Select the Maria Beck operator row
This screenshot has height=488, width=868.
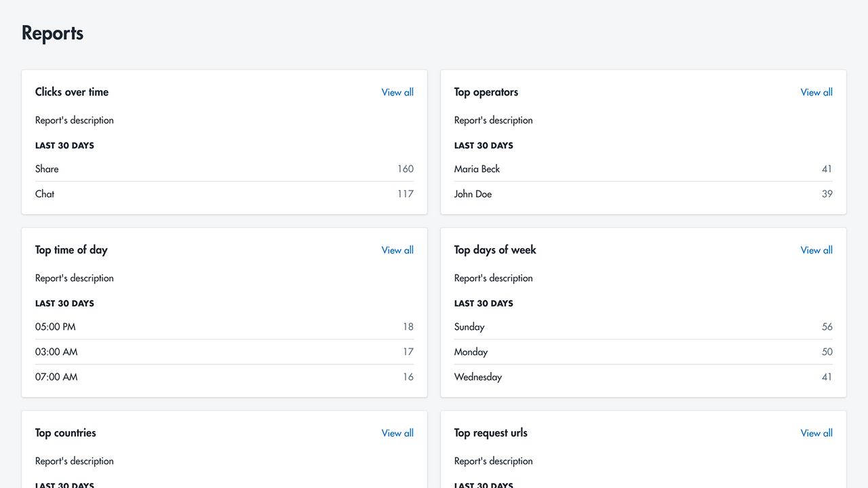[644, 169]
